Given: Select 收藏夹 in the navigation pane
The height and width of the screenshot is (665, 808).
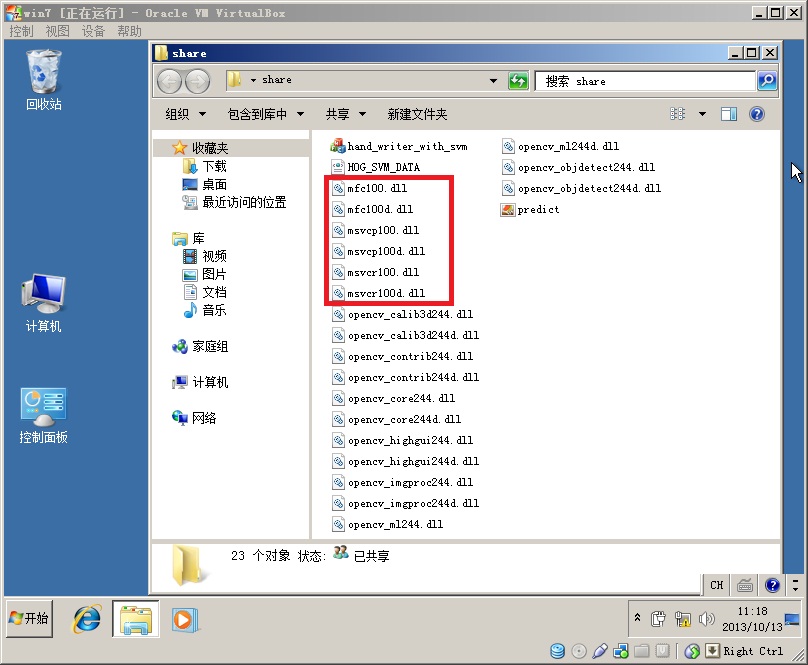Looking at the screenshot, I should tap(210, 148).
